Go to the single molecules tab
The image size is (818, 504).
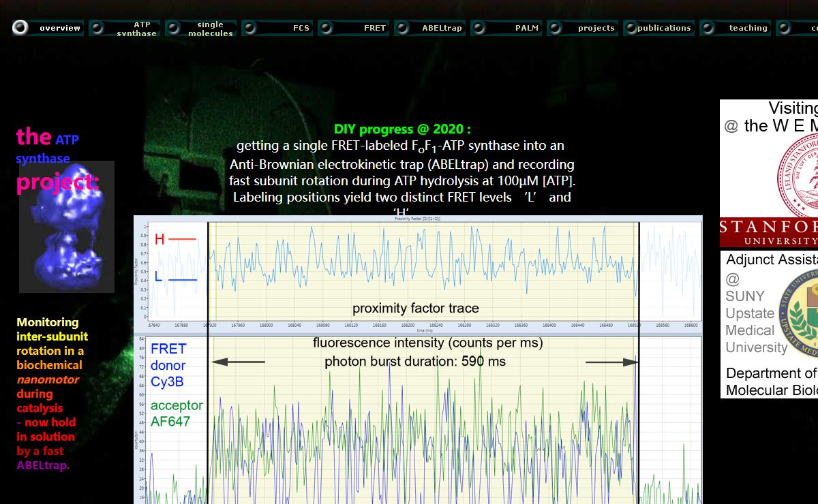201,28
